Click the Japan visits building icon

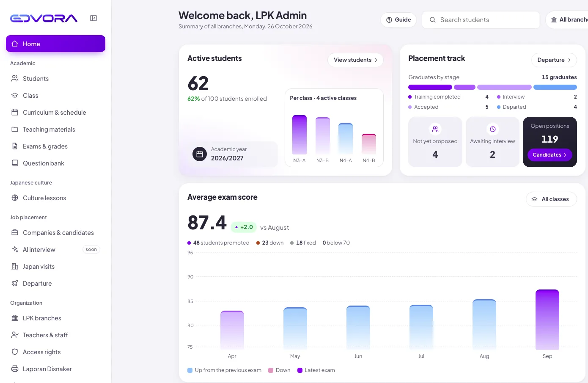15,267
